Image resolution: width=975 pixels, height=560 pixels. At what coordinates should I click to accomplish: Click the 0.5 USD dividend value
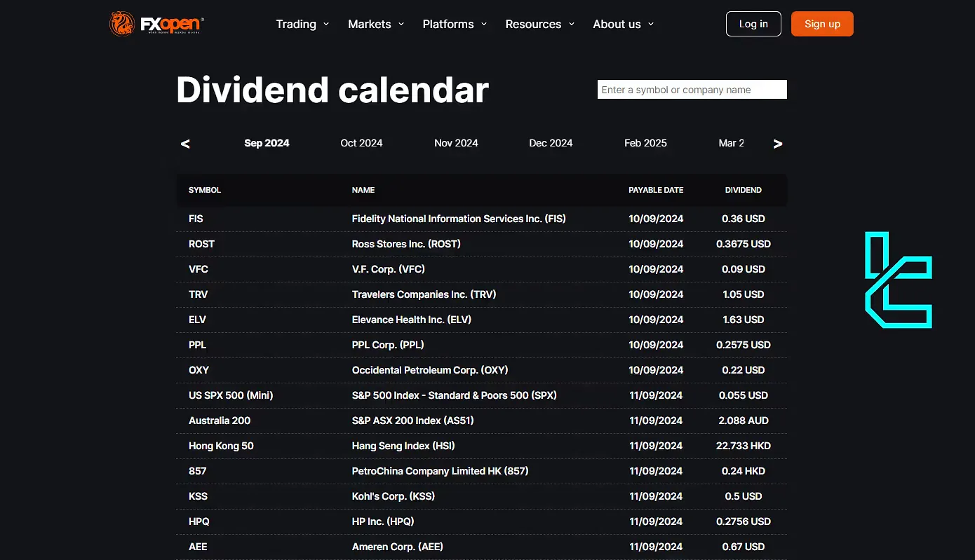tap(744, 496)
